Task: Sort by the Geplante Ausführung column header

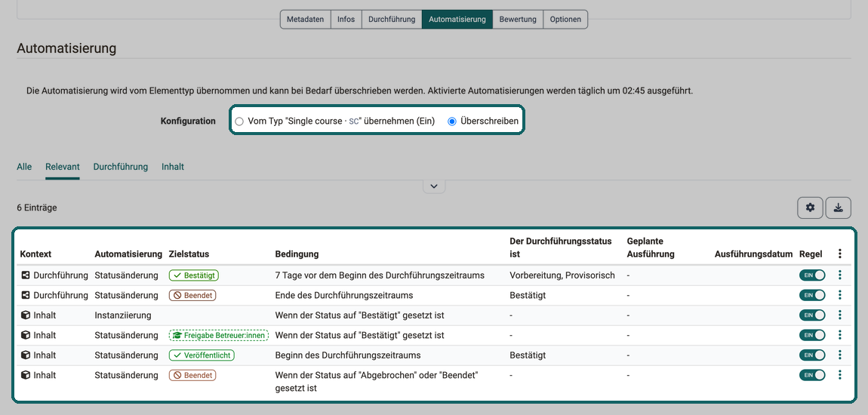Action: click(x=651, y=248)
